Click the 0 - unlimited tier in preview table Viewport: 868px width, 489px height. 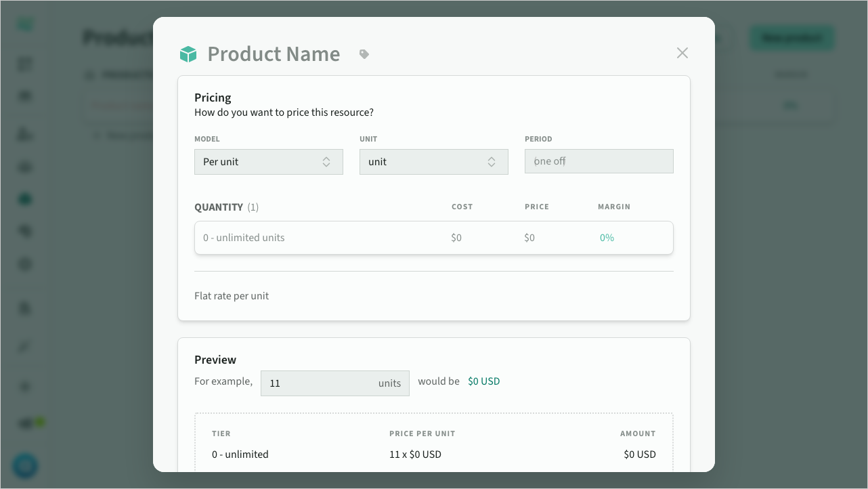tap(240, 454)
